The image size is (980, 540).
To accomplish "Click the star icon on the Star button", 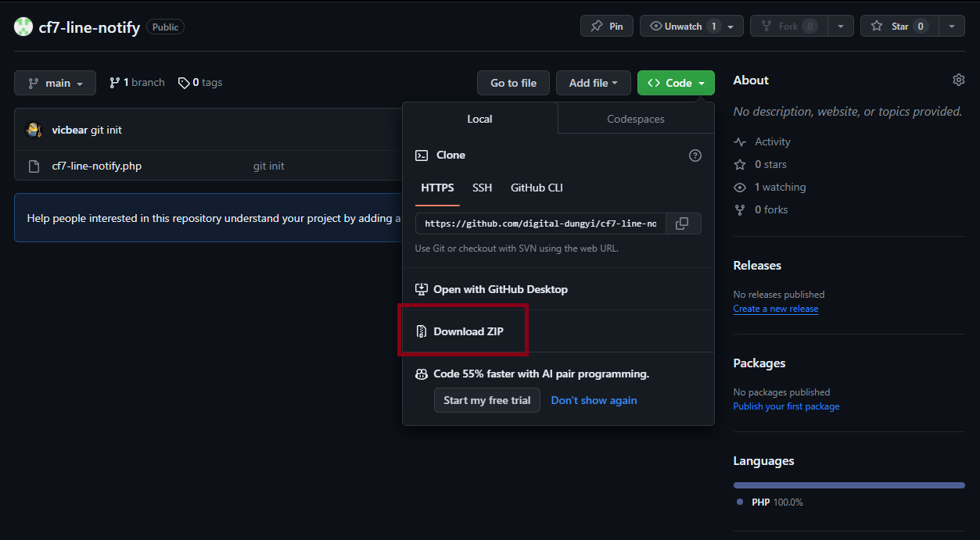I will [877, 27].
